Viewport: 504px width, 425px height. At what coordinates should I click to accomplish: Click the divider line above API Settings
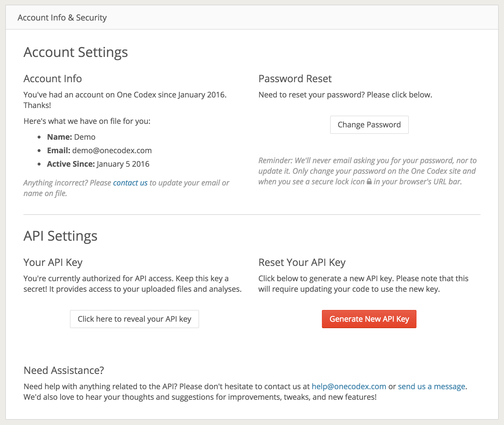tap(252, 215)
